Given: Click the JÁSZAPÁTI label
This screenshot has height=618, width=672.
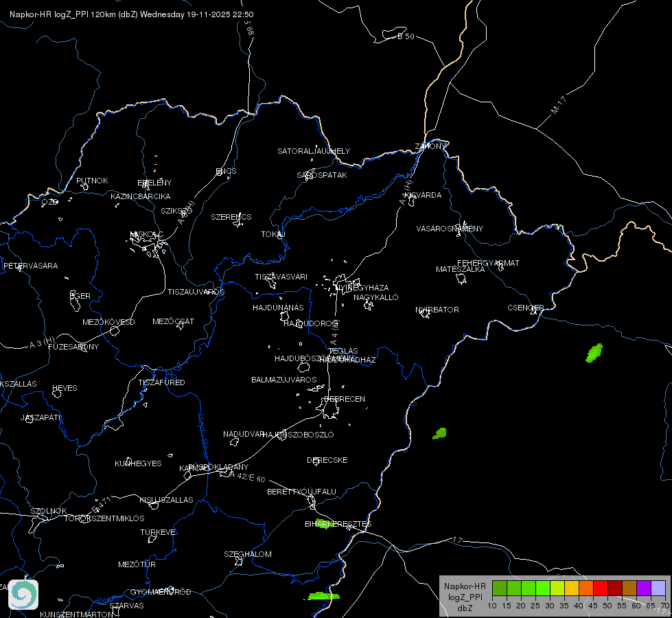Looking at the screenshot, I should (40, 417).
